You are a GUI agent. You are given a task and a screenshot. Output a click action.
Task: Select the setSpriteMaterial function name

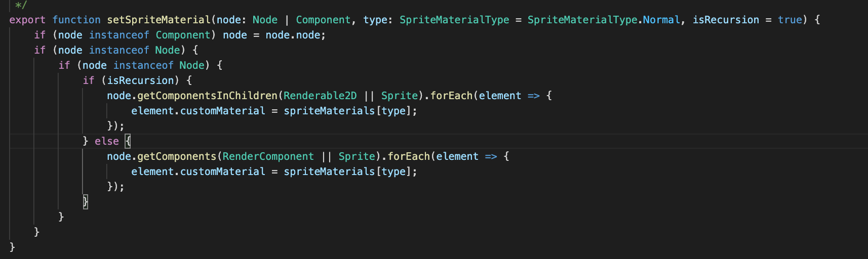[x=159, y=20]
